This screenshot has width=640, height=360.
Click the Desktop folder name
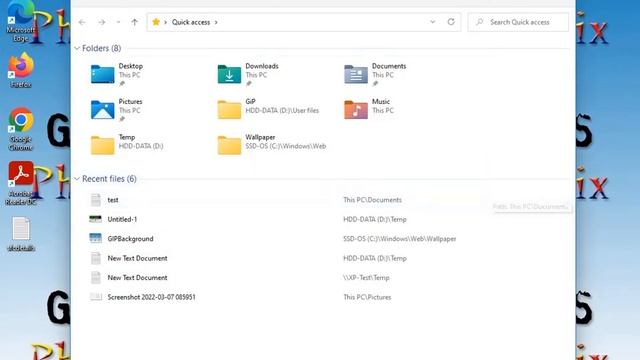131,66
